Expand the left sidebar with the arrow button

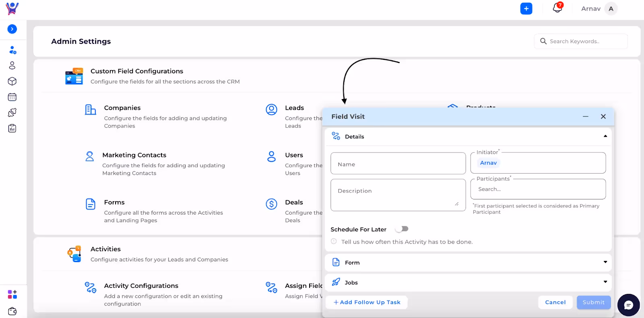(12, 29)
